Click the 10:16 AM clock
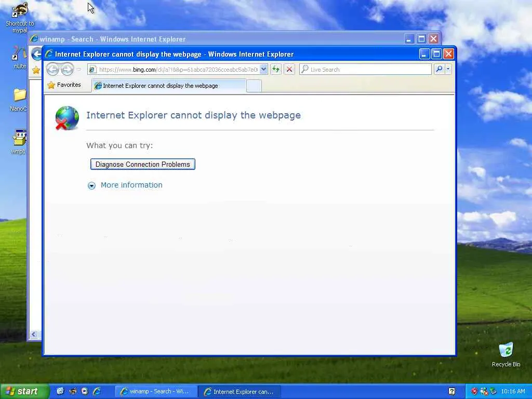This screenshot has height=399, width=532. (x=513, y=391)
